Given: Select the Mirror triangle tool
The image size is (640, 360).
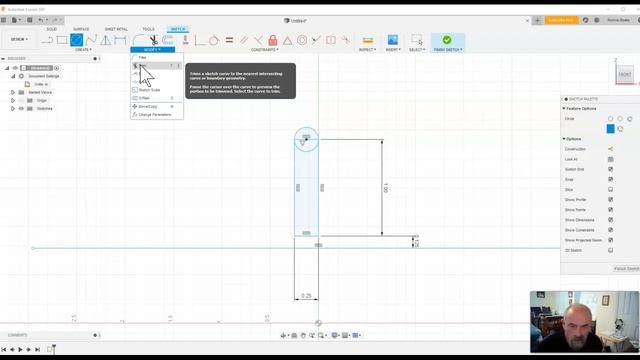Looking at the screenshot, I should click(x=106, y=40).
